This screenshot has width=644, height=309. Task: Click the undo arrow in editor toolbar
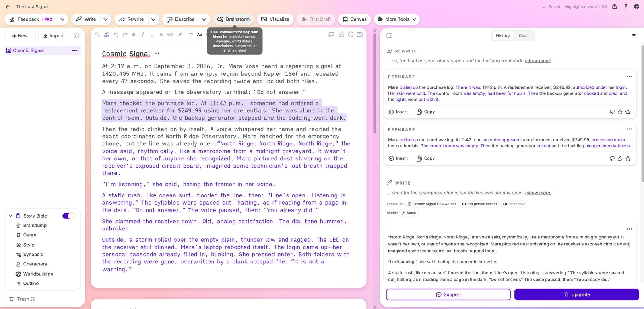coord(116,35)
